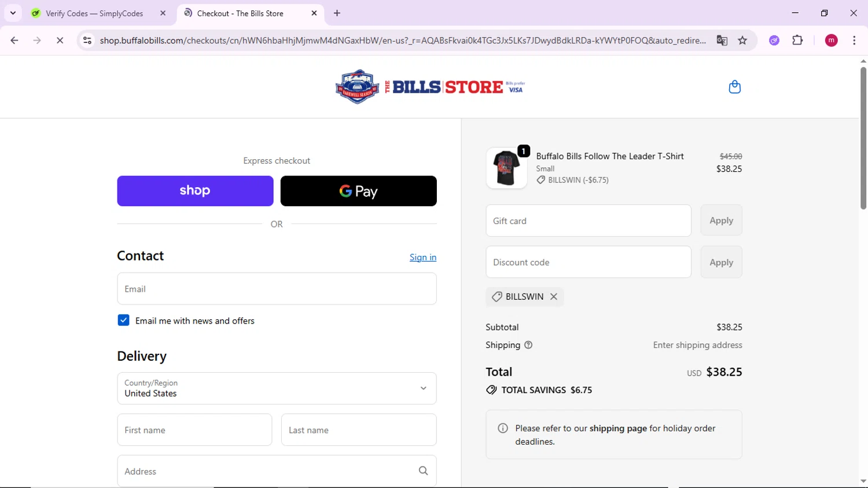Click the browser address bar URL

pos(403,41)
